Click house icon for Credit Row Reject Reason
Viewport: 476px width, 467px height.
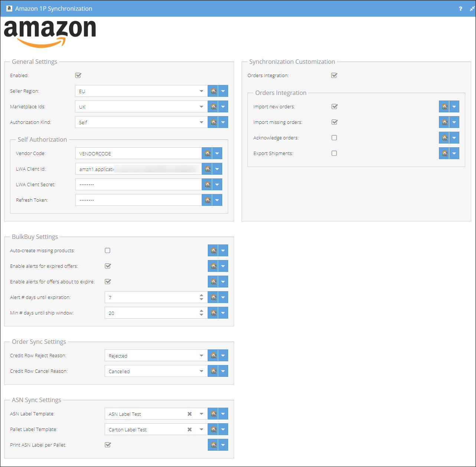tap(213, 355)
